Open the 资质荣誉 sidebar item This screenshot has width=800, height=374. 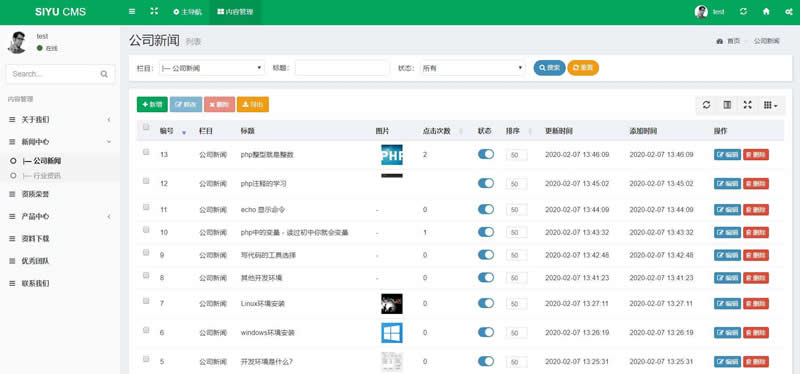pos(60,194)
